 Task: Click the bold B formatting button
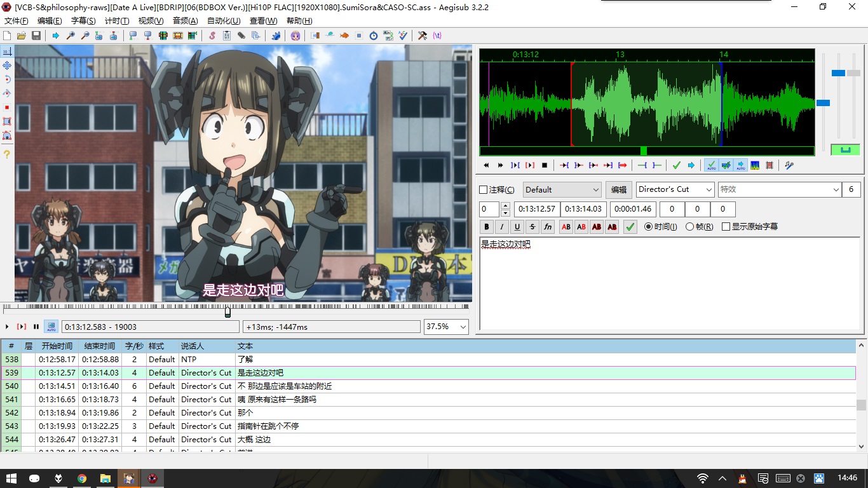pyautogui.click(x=487, y=227)
